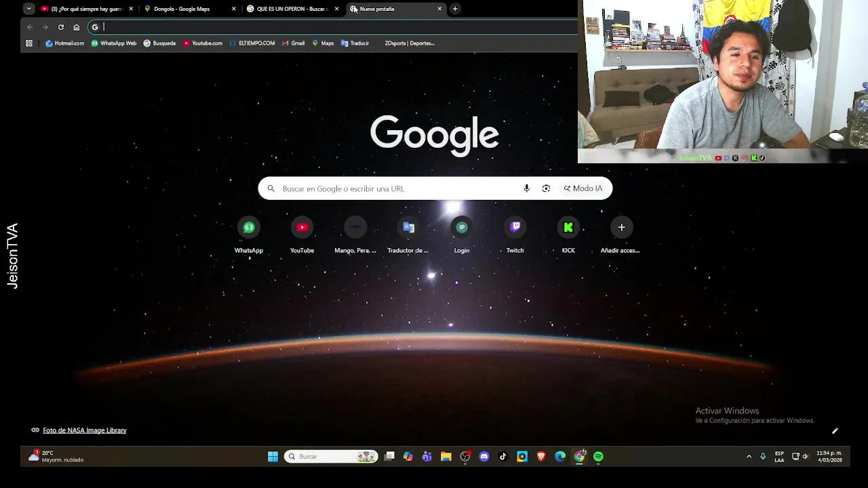Close the QUE ES UN OPERON tab
The width and height of the screenshot is (868, 488).
click(336, 9)
